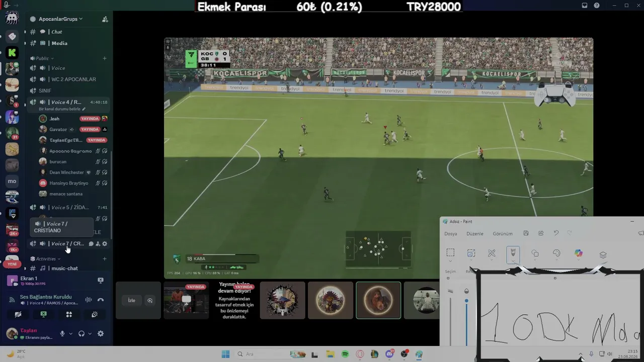
Task: Edit Voice 7 channel settings gear
Action: 105,244
